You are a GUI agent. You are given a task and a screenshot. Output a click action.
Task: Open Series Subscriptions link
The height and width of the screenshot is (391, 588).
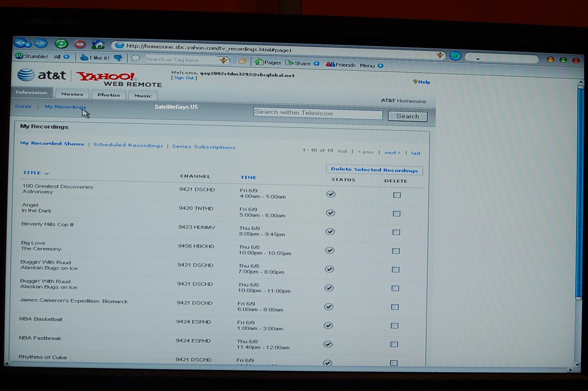pos(204,147)
